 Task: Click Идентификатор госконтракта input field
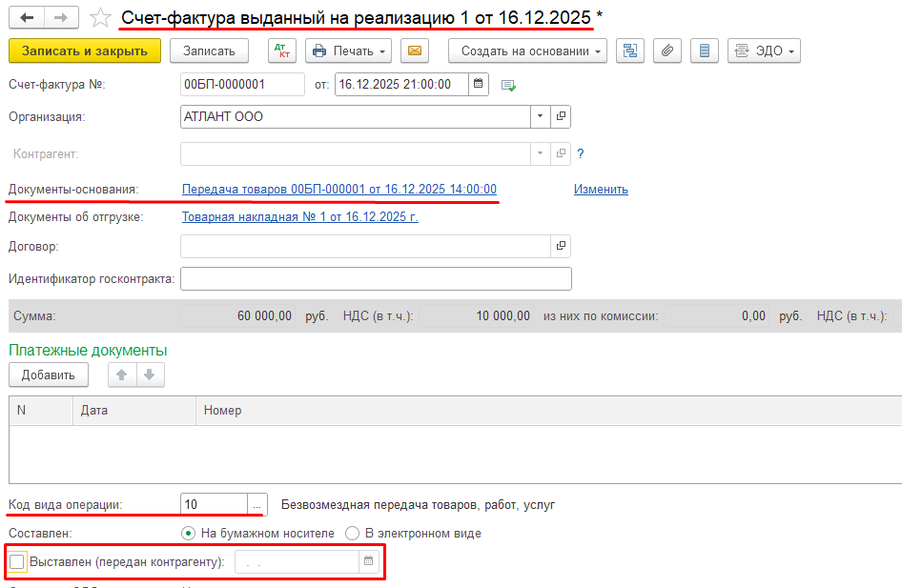[x=376, y=278]
